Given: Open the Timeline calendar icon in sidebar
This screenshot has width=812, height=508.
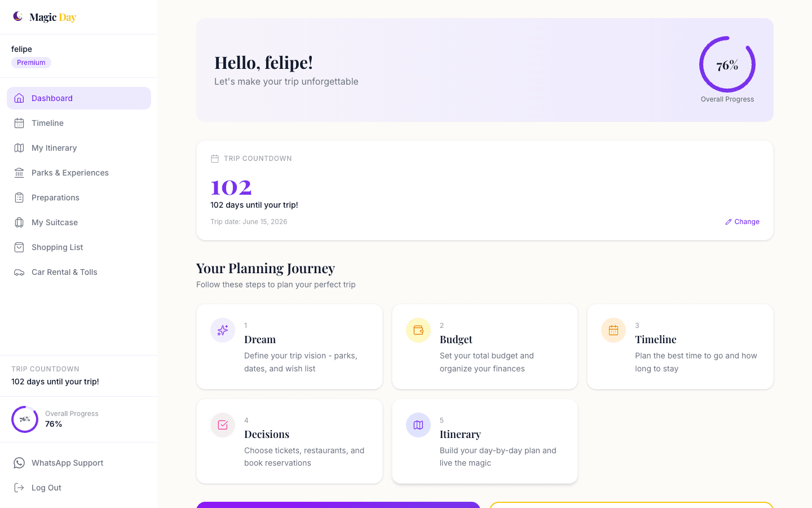Looking at the screenshot, I should coord(19,123).
